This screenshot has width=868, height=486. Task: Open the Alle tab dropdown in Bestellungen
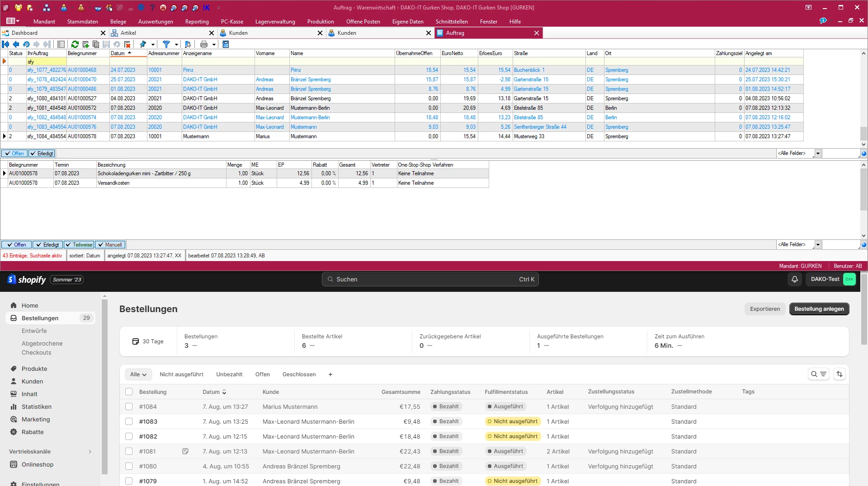138,374
